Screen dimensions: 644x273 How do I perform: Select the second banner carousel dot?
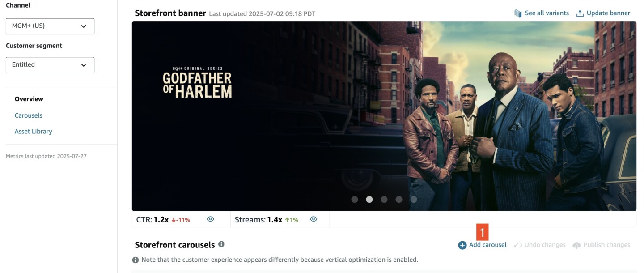tap(369, 200)
